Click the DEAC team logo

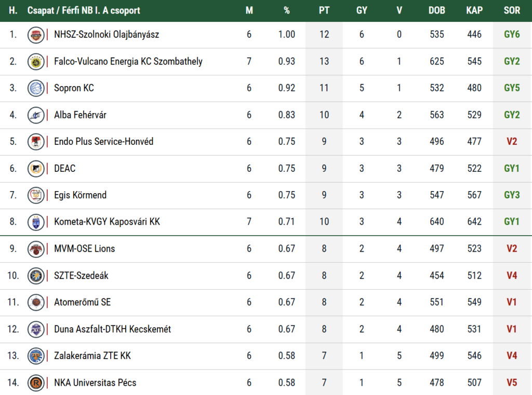[x=36, y=169]
